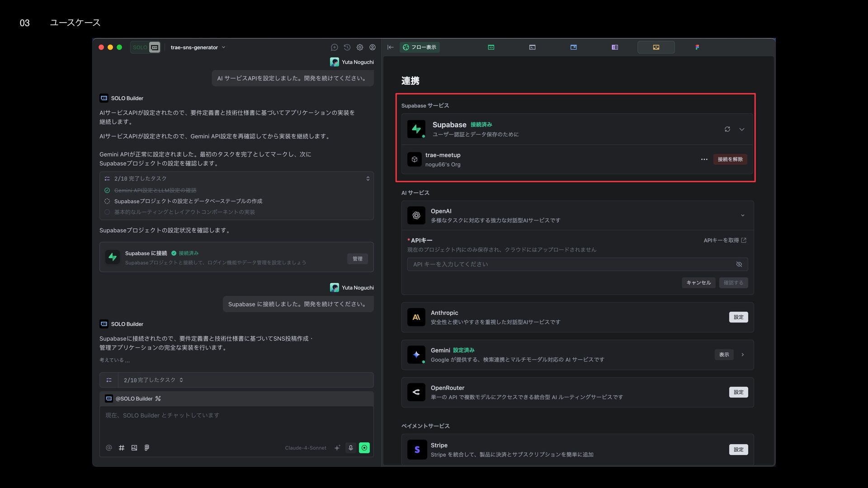This screenshot has height=488, width=868.
Task: Refresh the Supabase connection icon
Action: coord(727,129)
